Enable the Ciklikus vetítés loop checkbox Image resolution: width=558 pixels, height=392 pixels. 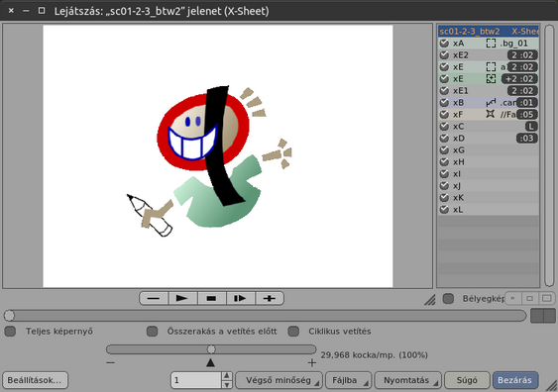coord(293,332)
